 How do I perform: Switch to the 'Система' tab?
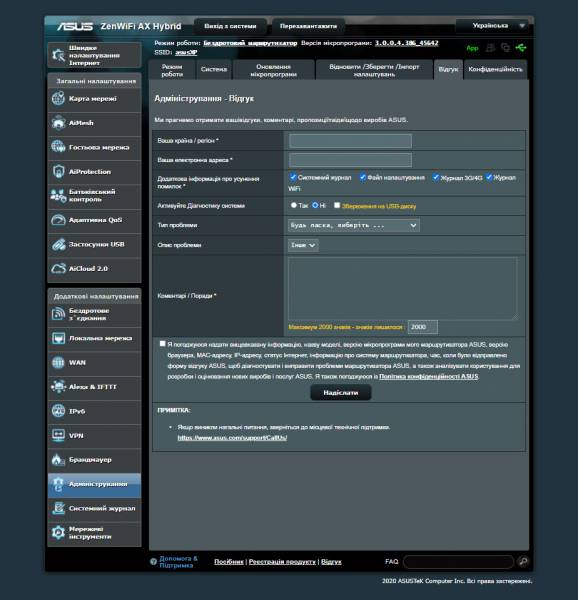click(214, 70)
